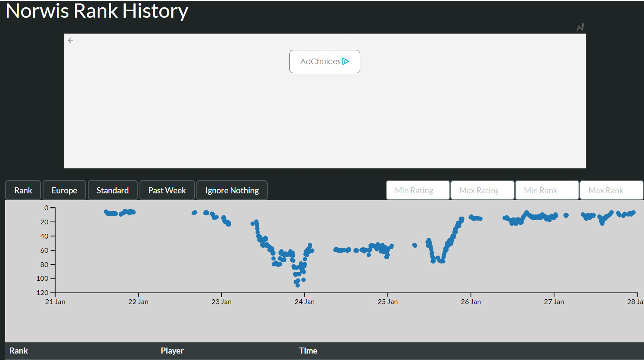Click the 27 Jan axis label

(554, 302)
